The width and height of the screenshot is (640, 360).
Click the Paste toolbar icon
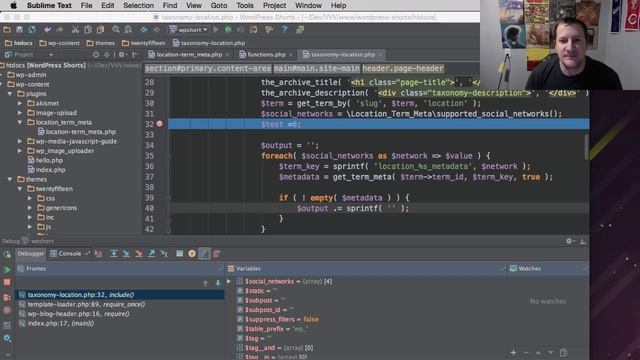(100, 29)
